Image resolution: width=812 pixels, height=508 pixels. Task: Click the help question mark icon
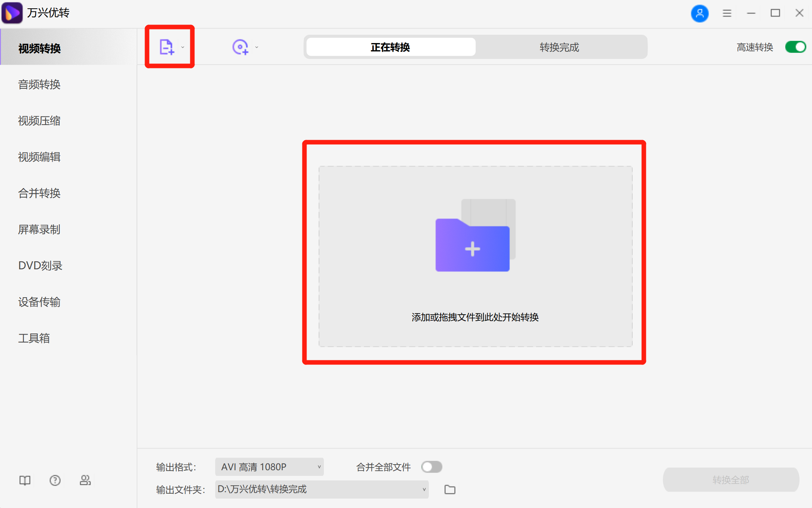coord(55,480)
